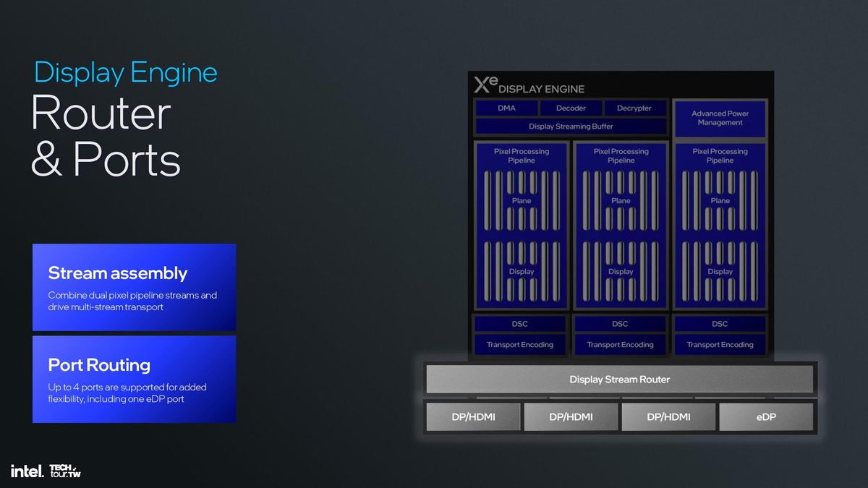Screen dimensions: 868x488
Task: Open the Advanced Power Management block
Action: click(720, 119)
